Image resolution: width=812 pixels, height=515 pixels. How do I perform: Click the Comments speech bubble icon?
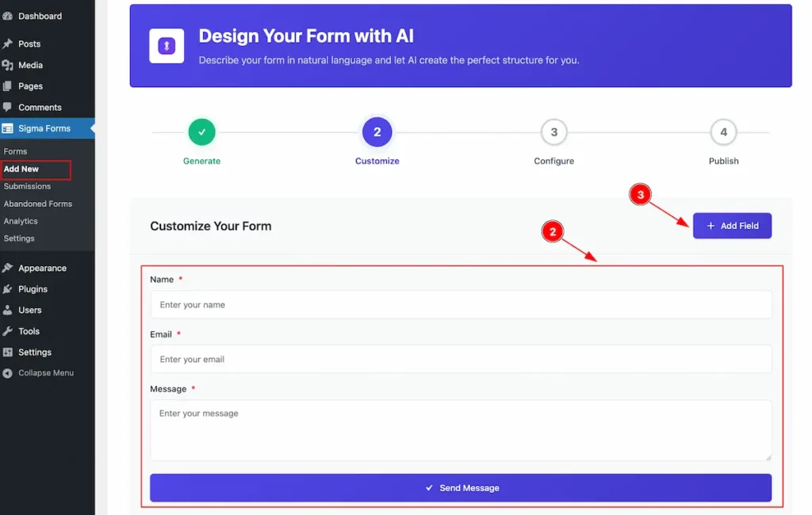pos(7,107)
